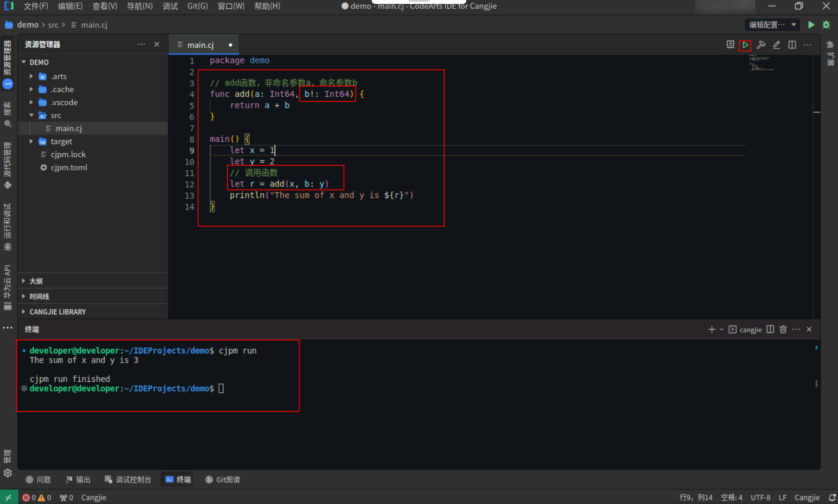Show errors and warnings count
This screenshot has height=504, width=838.
(37, 497)
